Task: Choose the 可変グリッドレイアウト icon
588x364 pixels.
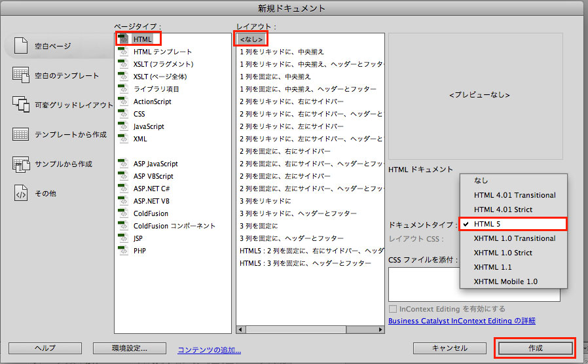Action: 20,104
